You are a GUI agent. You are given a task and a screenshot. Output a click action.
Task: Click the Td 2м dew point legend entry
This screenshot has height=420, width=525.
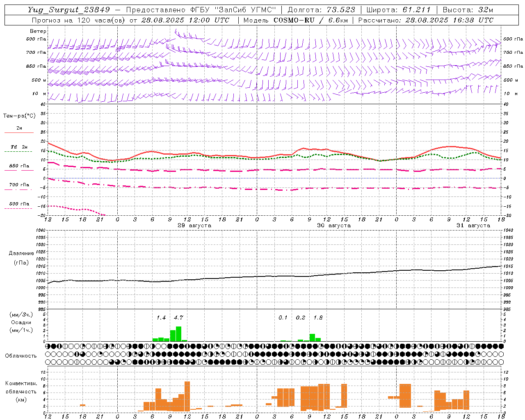pyautogui.click(x=19, y=147)
